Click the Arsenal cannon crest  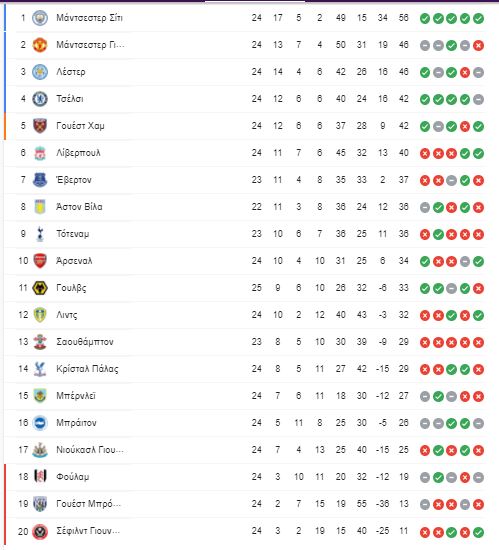coord(40,261)
